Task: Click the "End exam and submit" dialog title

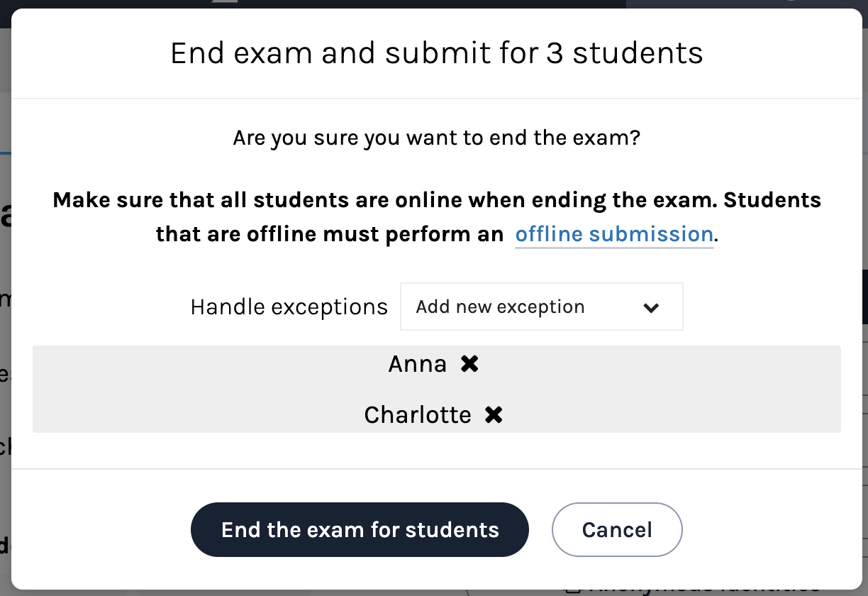Action: pos(437,54)
